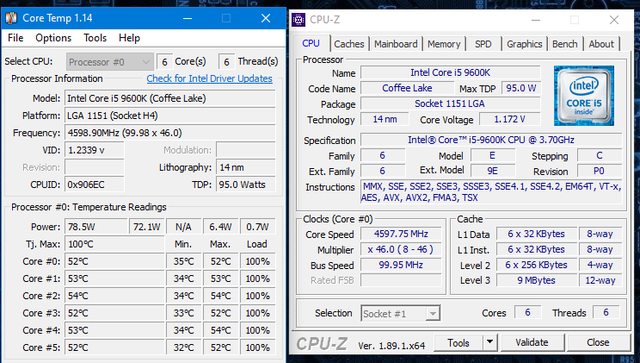Image resolution: width=640 pixels, height=363 pixels.
Task: Click the Core Voltage value 1.172 V
Action: click(509, 119)
